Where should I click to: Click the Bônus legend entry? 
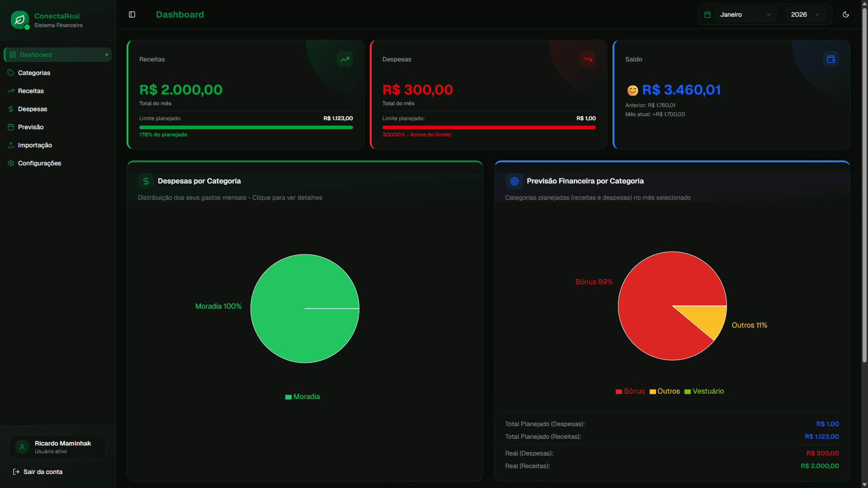pyautogui.click(x=630, y=391)
